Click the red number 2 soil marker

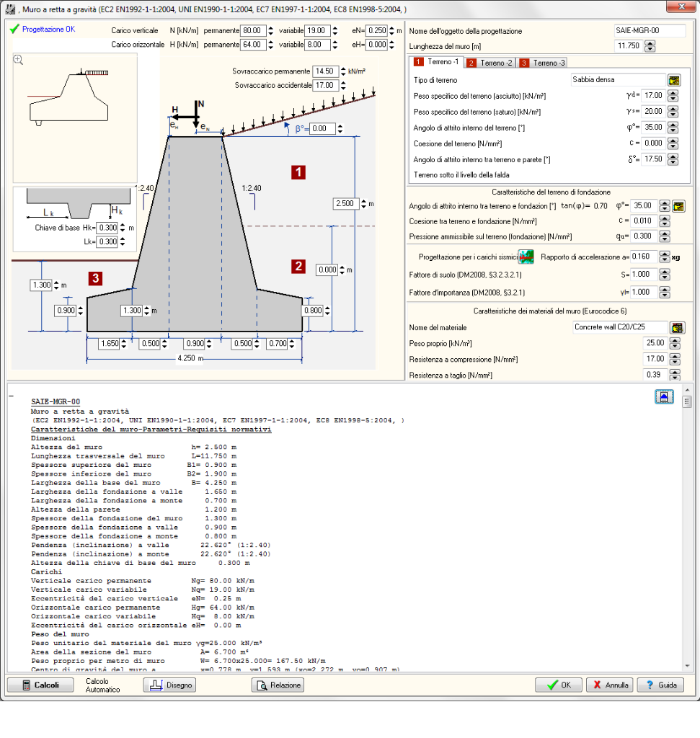click(x=298, y=267)
